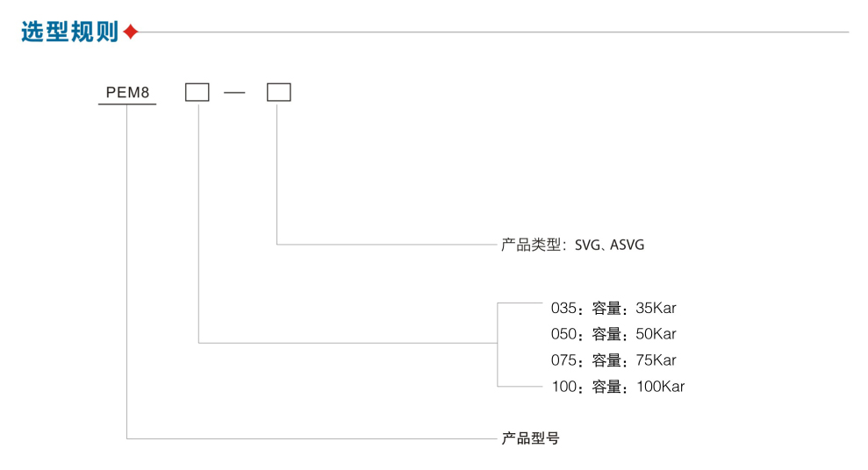This screenshot has height=470, width=868.
Task: Click the 075 capacity 75Kar option
Action: (x=613, y=360)
